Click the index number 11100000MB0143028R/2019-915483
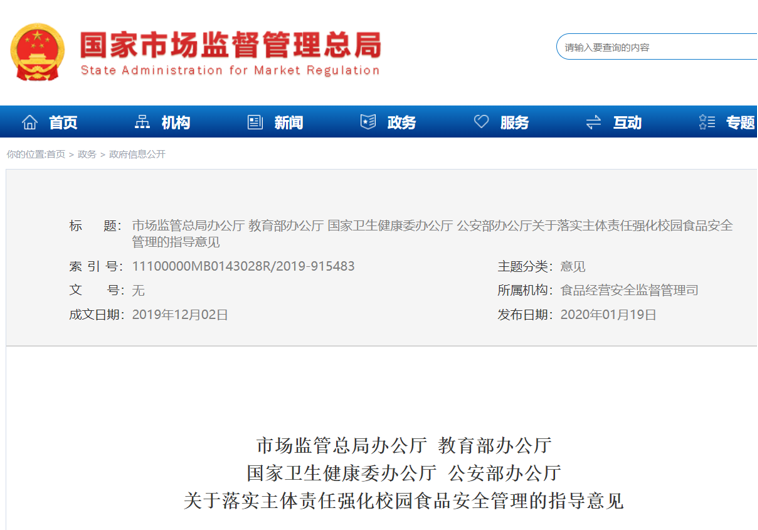Viewport: 758px width, 530px height. [243, 266]
